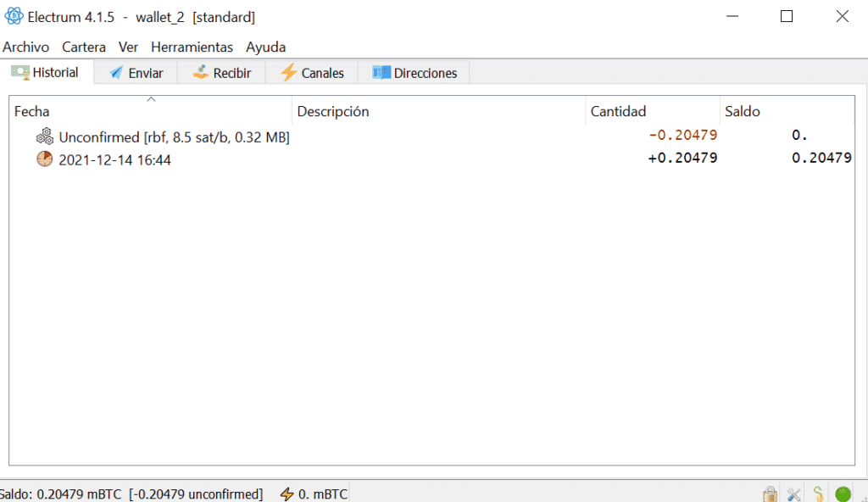Click the lightning 0. mBTC balance button
Screen dimensions: 868x502
pos(313,494)
